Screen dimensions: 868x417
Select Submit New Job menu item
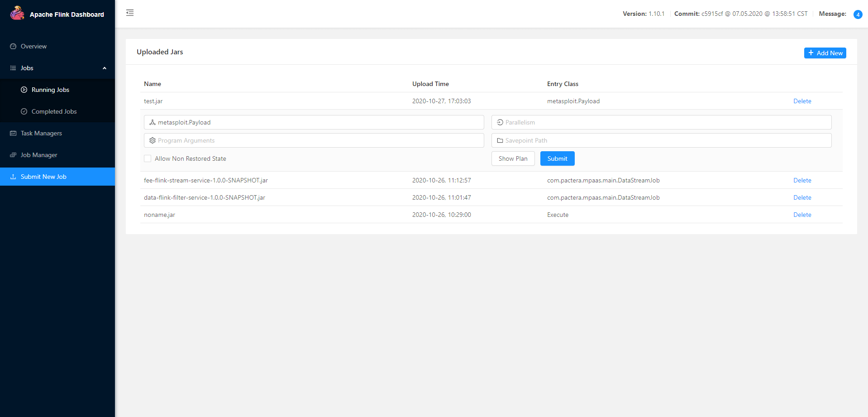(43, 177)
